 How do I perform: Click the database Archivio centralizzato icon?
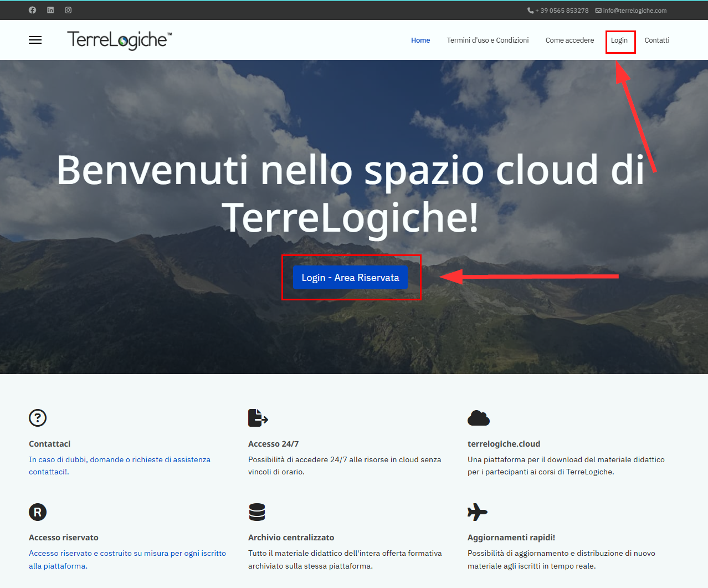[x=257, y=512]
